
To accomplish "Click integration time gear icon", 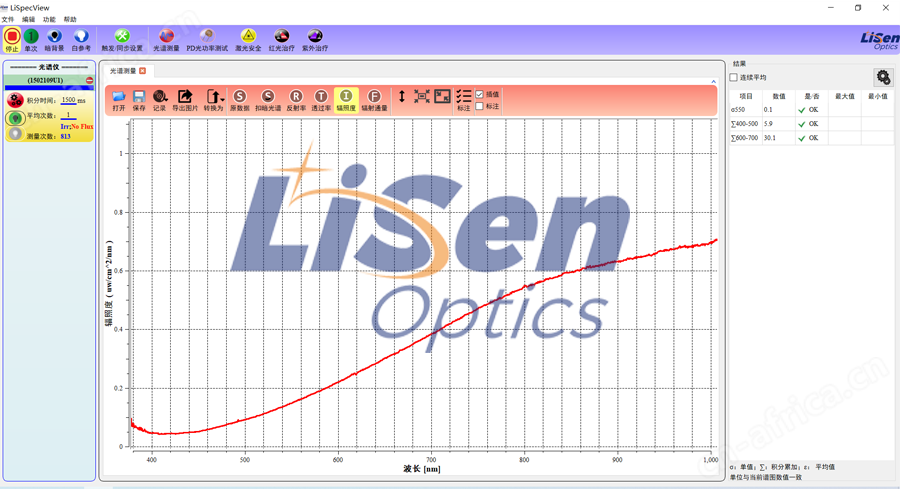I will click(x=15, y=100).
